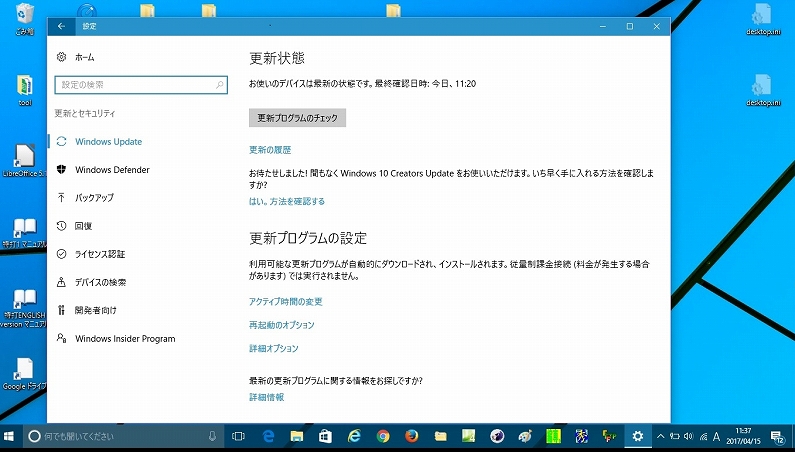Image resolution: width=795 pixels, height=452 pixels.
Task: Open the Action Center notifications icon
Action: [777, 436]
